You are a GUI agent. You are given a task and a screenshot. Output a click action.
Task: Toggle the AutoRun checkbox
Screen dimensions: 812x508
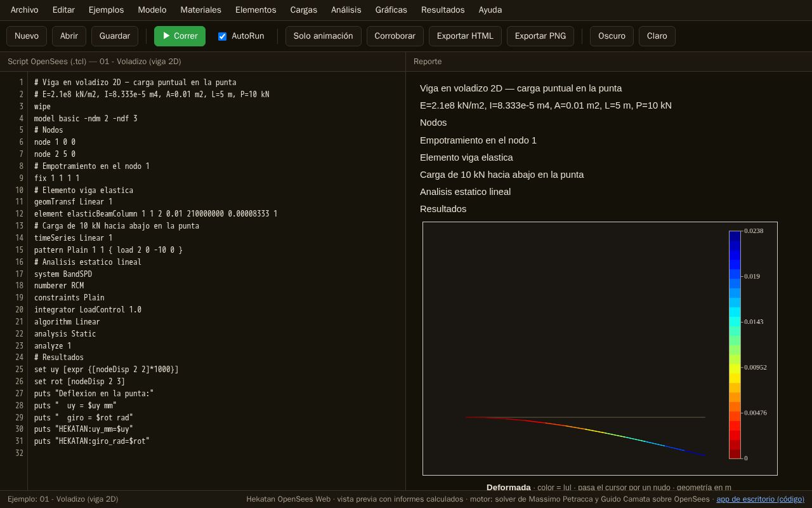tap(223, 36)
